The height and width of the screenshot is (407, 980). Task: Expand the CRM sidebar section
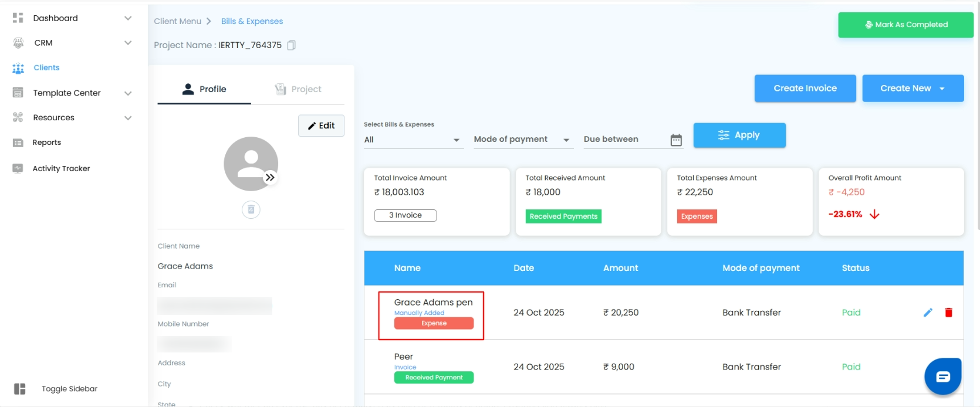128,43
